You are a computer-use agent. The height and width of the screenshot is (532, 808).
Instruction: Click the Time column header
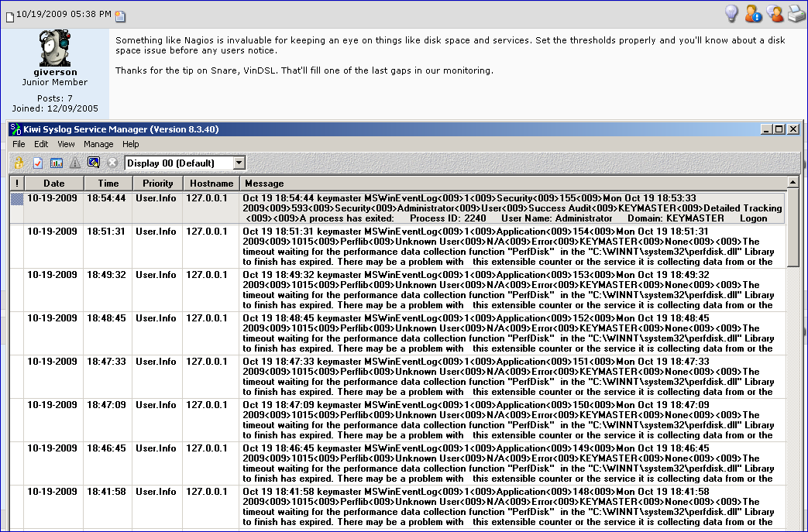coord(108,184)
